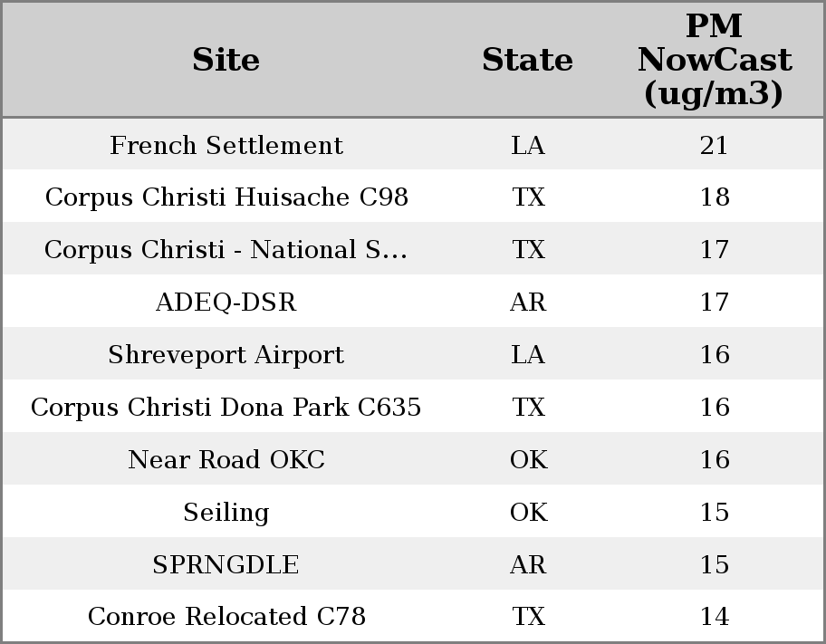Click PM value 14 for Conroe Relocated
Viewport: 826px width, 644px height.
(714, 617)
